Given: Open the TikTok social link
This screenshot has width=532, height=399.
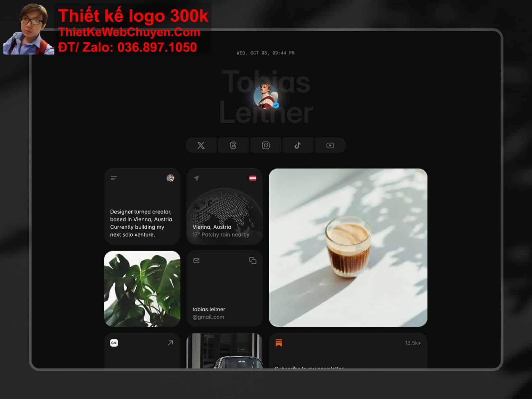Looking at the screenshot, I should click(298, 145).
